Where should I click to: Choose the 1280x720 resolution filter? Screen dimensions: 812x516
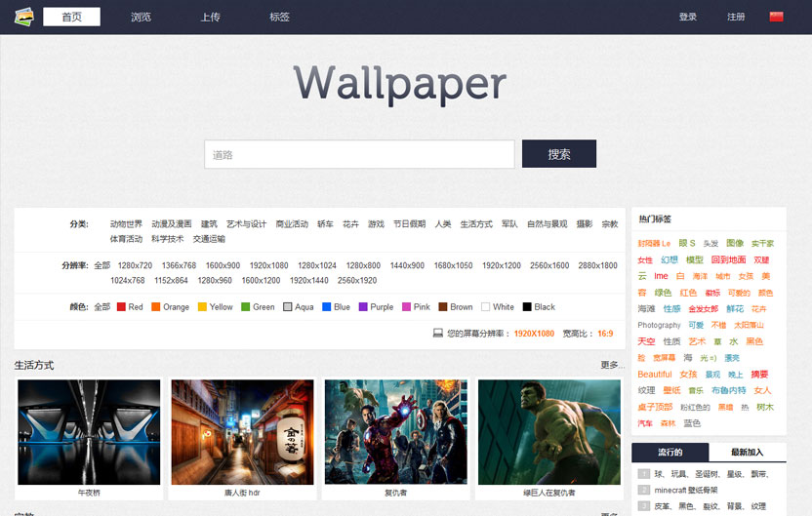coord(135,265)
